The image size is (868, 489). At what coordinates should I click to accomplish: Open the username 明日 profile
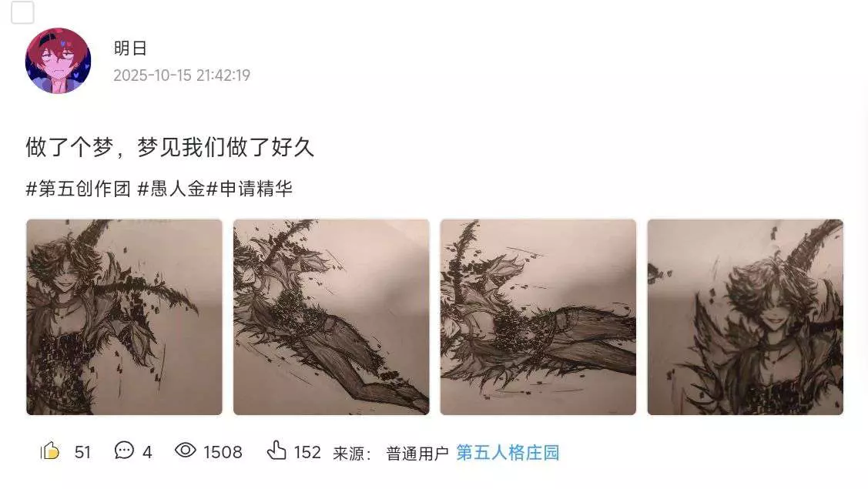click(x=130, y=49)
